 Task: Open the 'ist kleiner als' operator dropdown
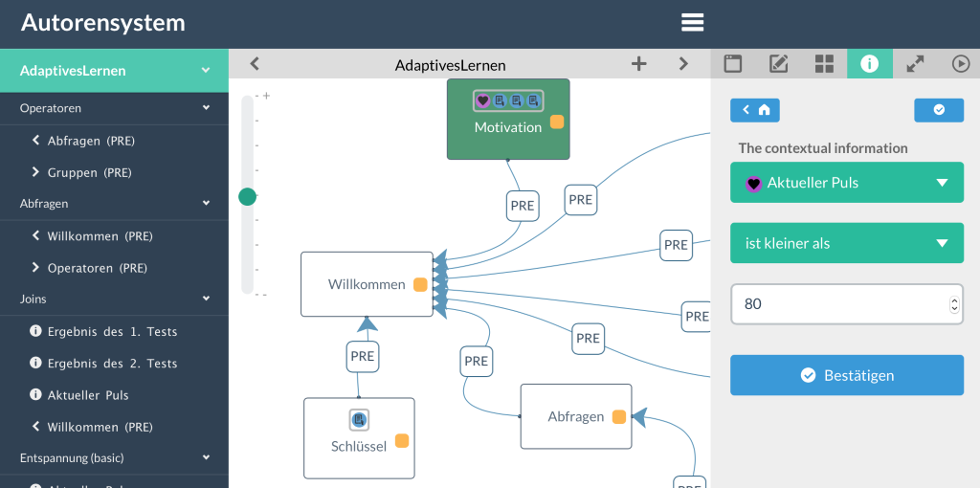coord(846,243)
